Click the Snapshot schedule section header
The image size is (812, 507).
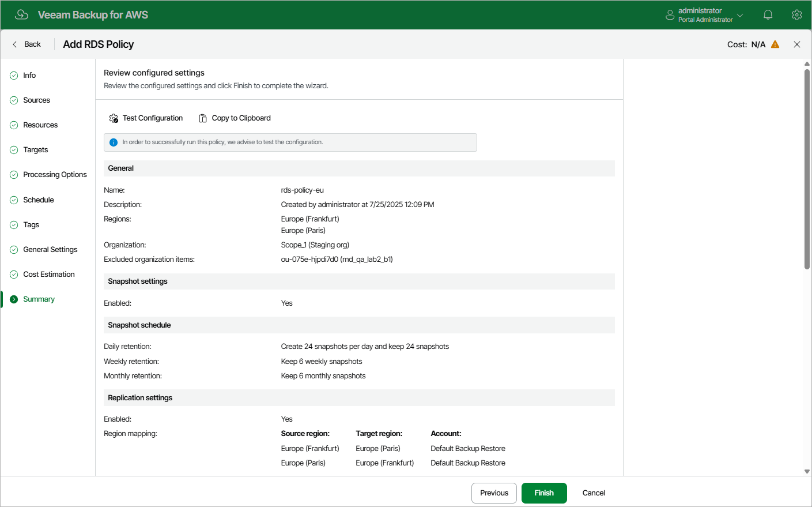click(359, 325)
